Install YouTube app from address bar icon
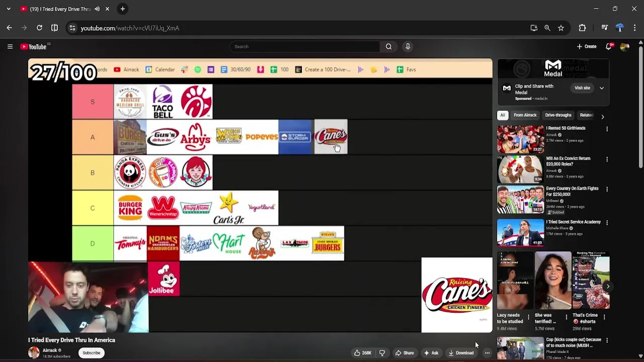 pos(534,28)
